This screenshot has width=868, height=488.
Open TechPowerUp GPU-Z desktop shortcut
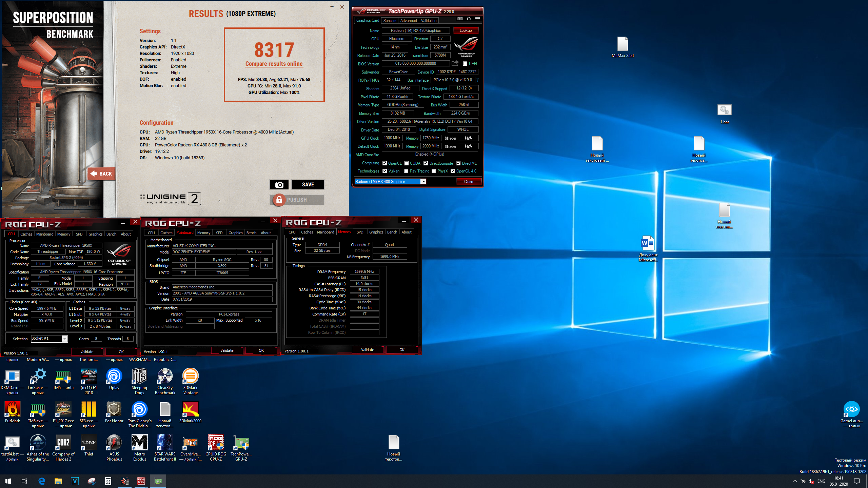click(x=241, y=448)
